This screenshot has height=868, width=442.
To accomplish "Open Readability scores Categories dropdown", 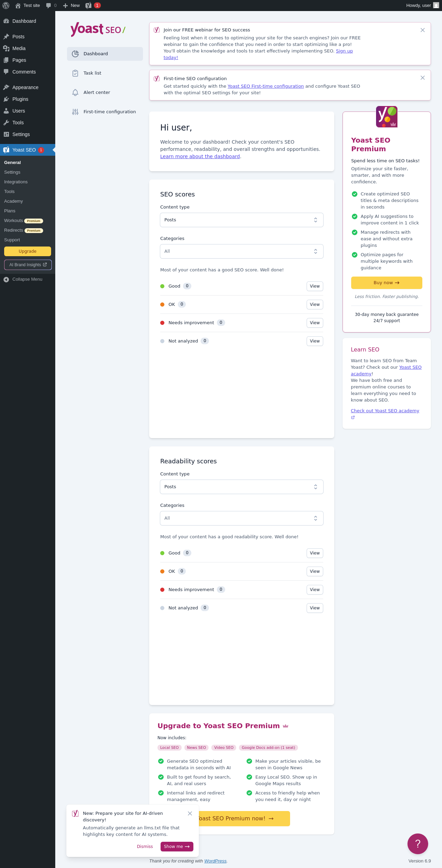I will tap(242, 518).
